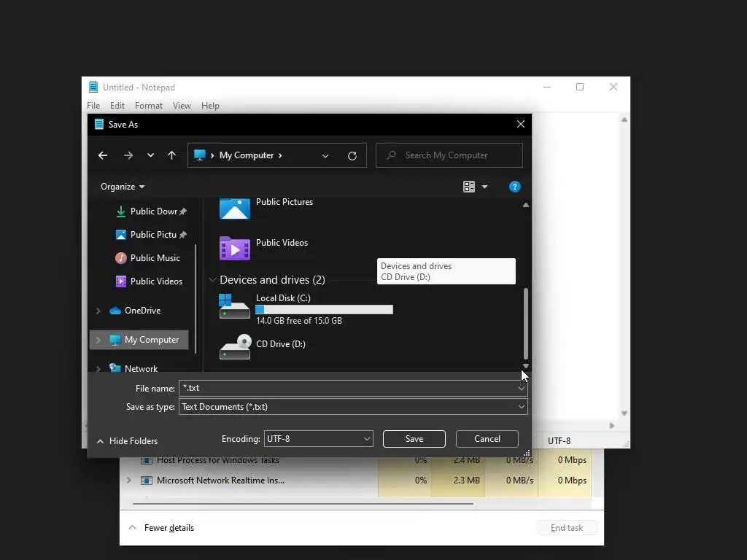
Task: Expand breadcrumb chevron after My Computer
Action: [x=280, y=156]
